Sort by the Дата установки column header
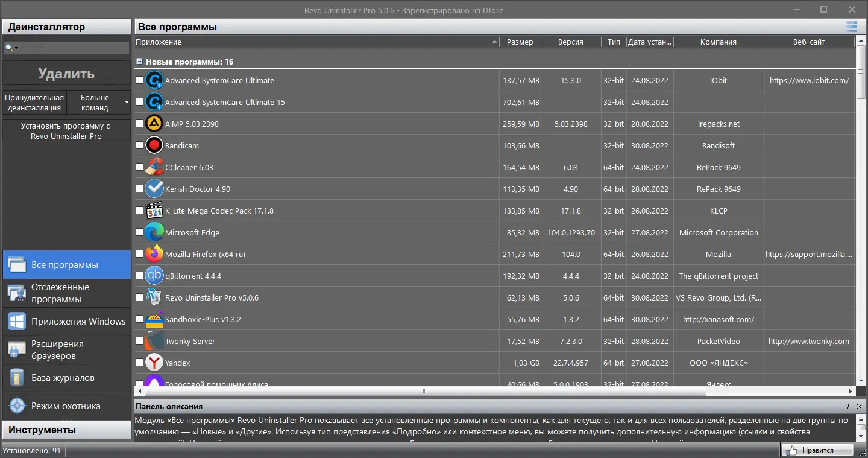 (650, 42)
